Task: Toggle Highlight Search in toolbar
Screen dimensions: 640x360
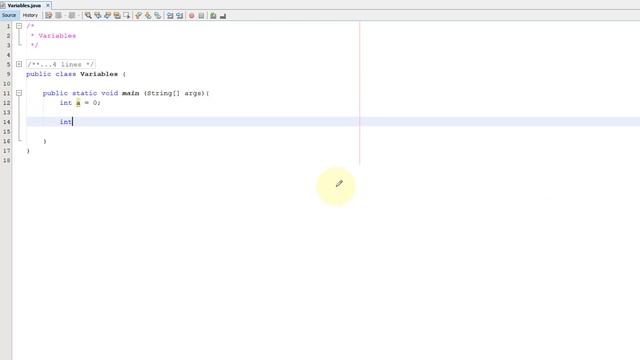Action: pyautogui.click(x=117, y=16)
